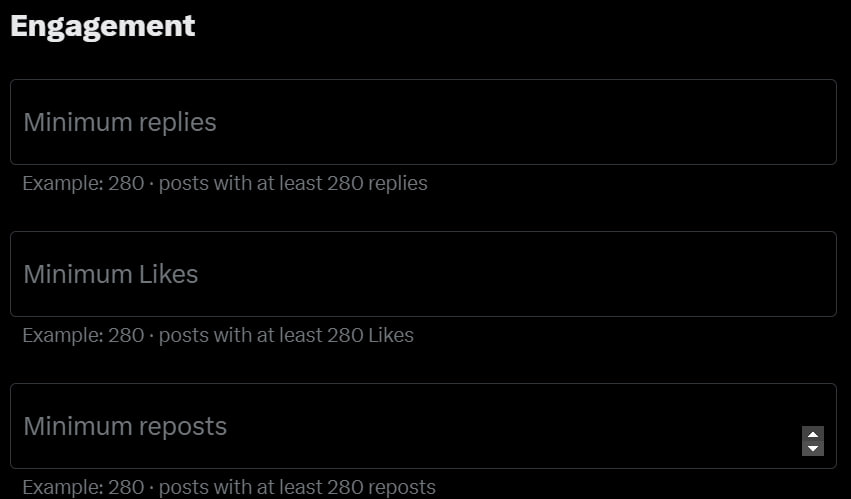This screenshot has width=851, height=499.
Task: Click the example hint about 280 Likes
Action: (218, 336)
